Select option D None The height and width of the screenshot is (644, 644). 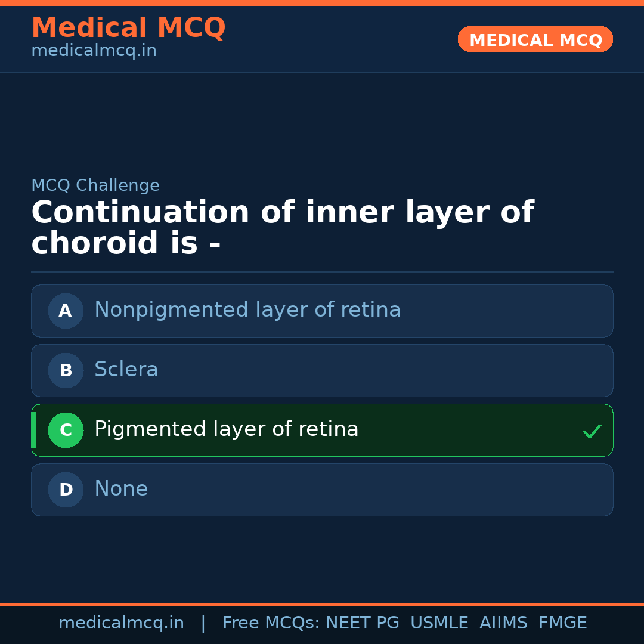(x=322, y=490)
